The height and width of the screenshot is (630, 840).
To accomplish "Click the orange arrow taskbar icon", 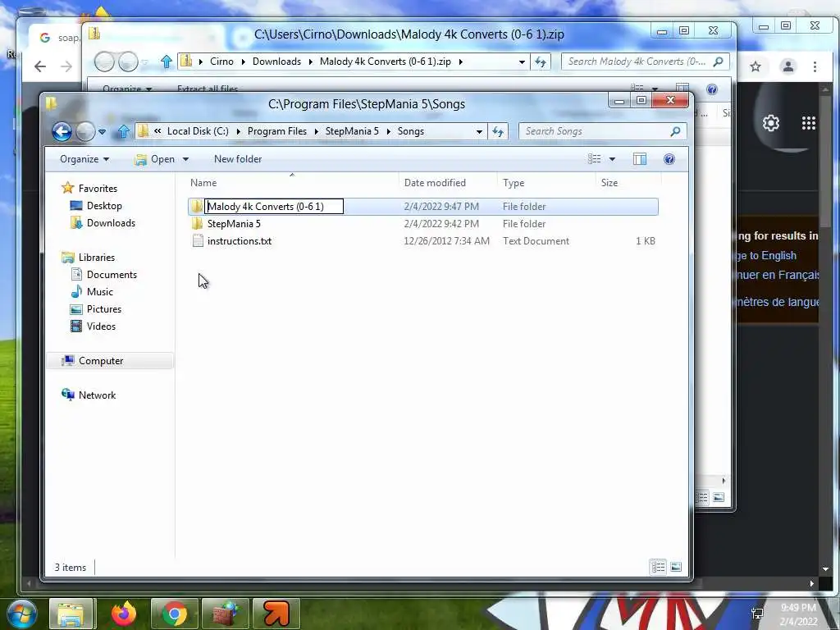I will [x=276, y=614].
